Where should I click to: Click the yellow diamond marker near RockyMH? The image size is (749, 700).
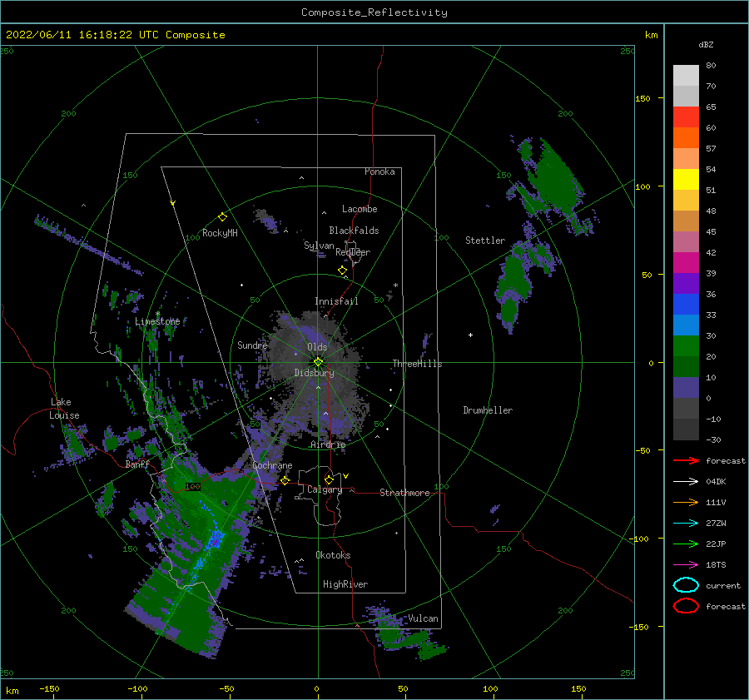point(222,217)
